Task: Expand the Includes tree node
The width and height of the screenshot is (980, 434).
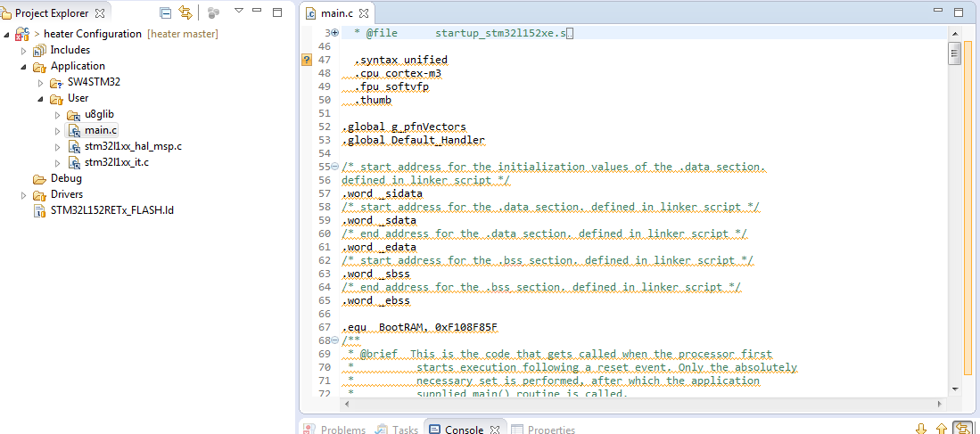Action: (x=24, y=51)
